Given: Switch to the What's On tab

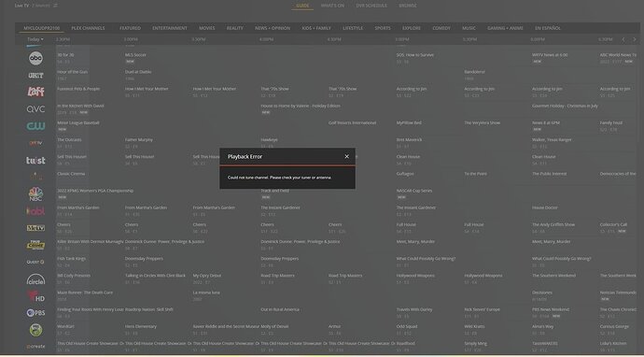Looking at the screenshot, I should [332, 6].
